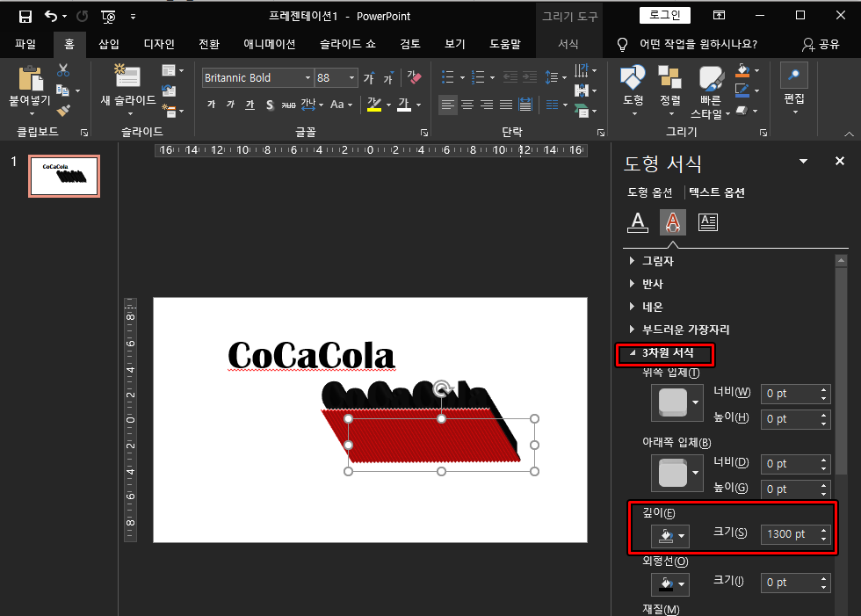Image resolution: width=861 pixels, height=616 pixels.
Task: Increase the font size
Action: [369, 78]
